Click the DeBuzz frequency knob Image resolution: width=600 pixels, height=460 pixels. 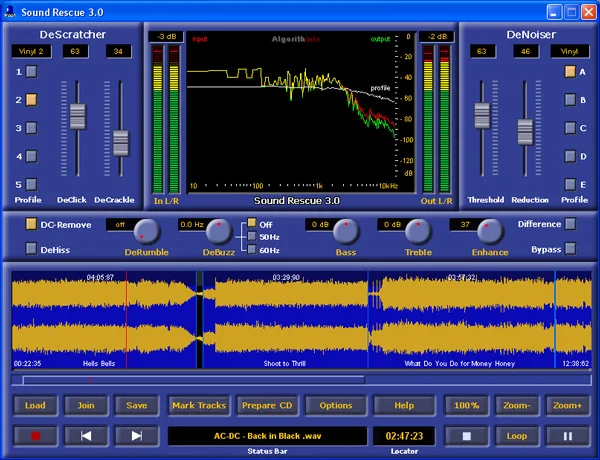219,232
